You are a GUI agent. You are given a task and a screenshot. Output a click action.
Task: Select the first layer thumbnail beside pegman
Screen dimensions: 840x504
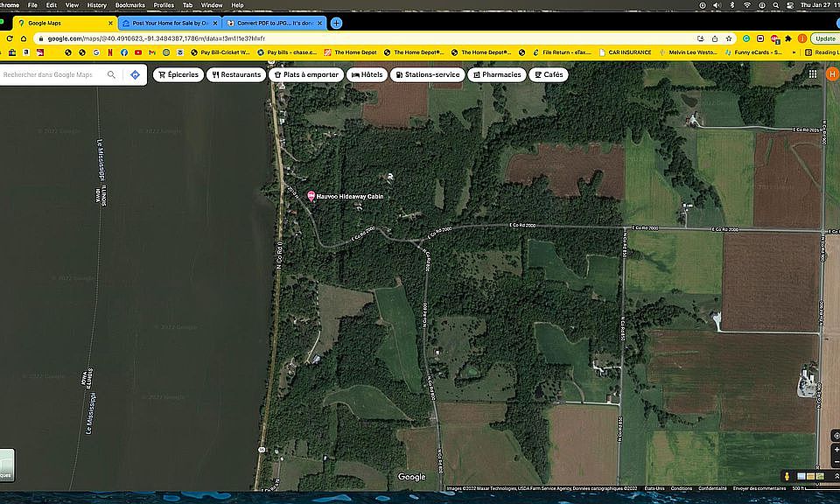pyautogui.click(x=801, y=476)
